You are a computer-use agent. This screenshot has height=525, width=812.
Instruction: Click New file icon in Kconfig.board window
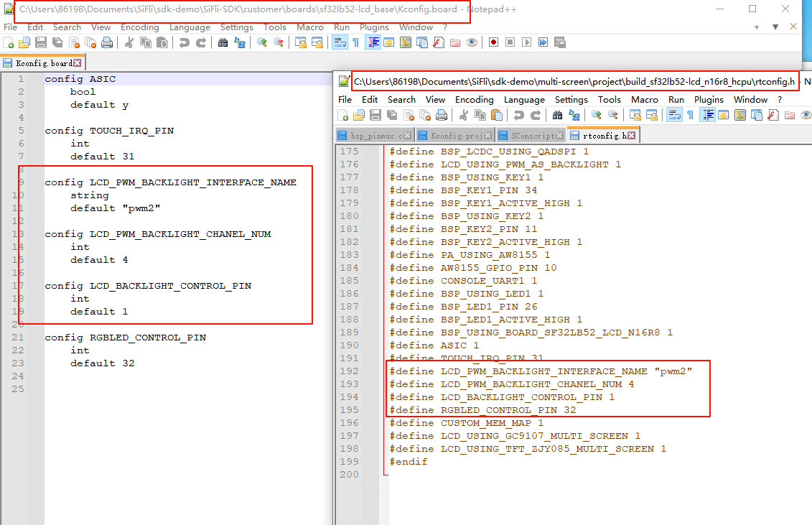(x=9, y=42)
